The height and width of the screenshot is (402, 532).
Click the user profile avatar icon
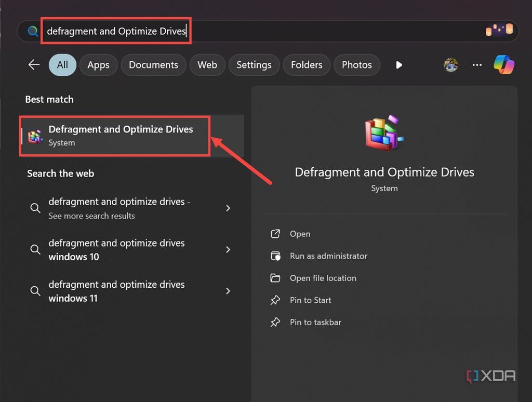450,65
